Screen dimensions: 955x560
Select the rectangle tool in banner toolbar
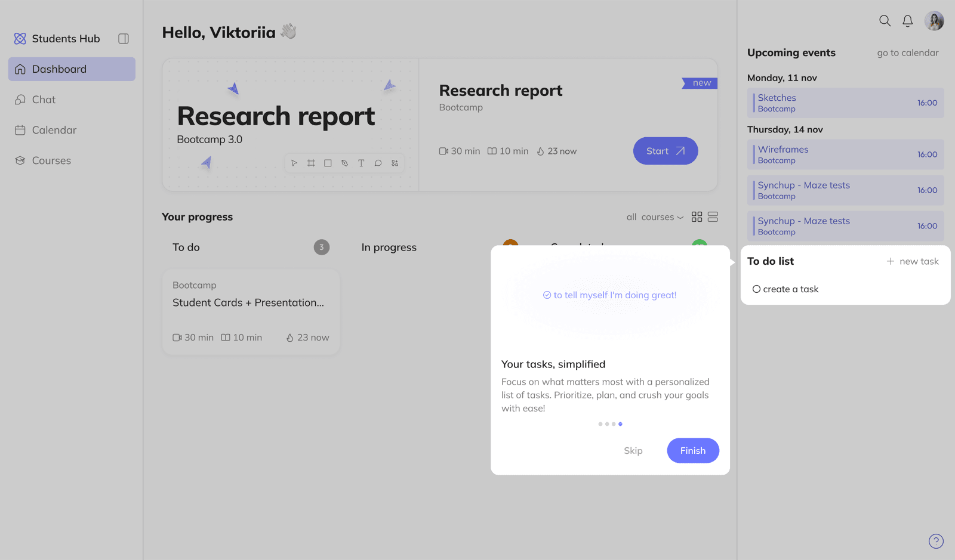[328, 163]
